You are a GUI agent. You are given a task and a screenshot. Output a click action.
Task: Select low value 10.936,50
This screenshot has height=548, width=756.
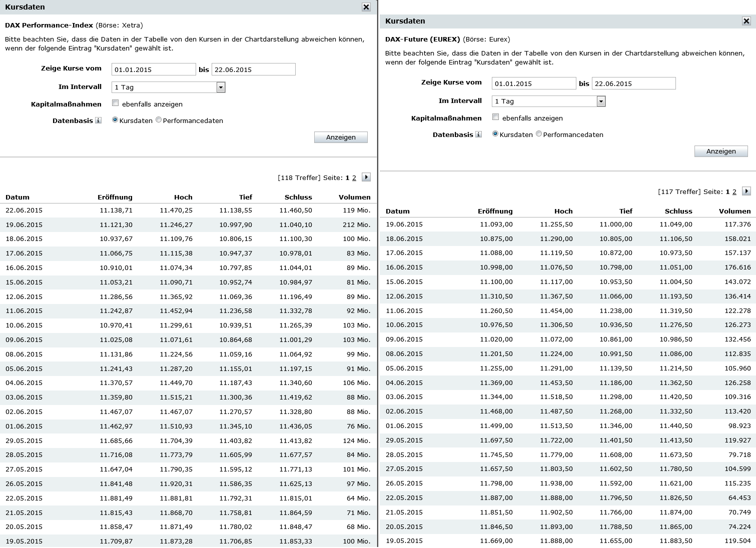pos(616,325)
